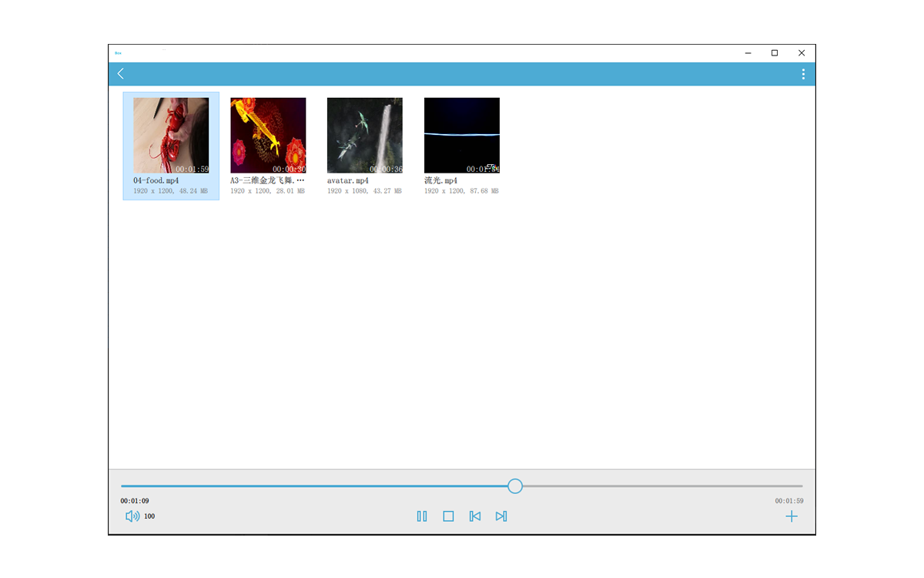This screenshot has width=924, height=578.
Task: Choose the 流光.mp4 video thumbnail
Action: pos(462,135)
